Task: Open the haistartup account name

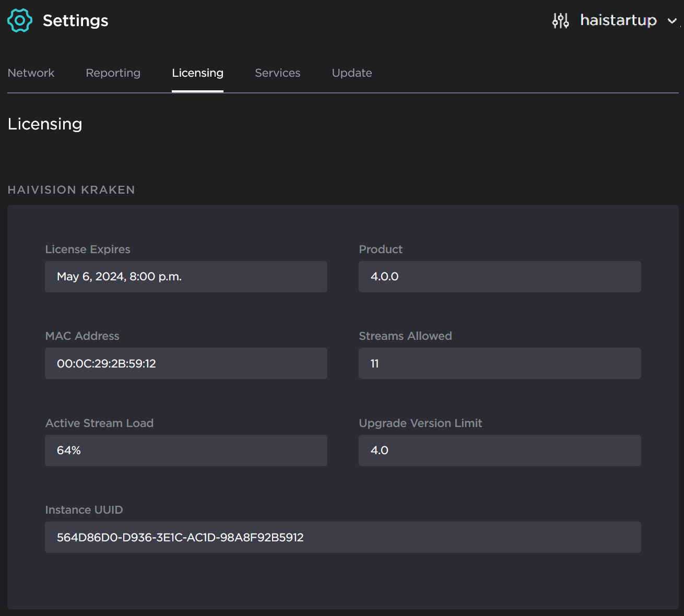Action: (618, 20)
